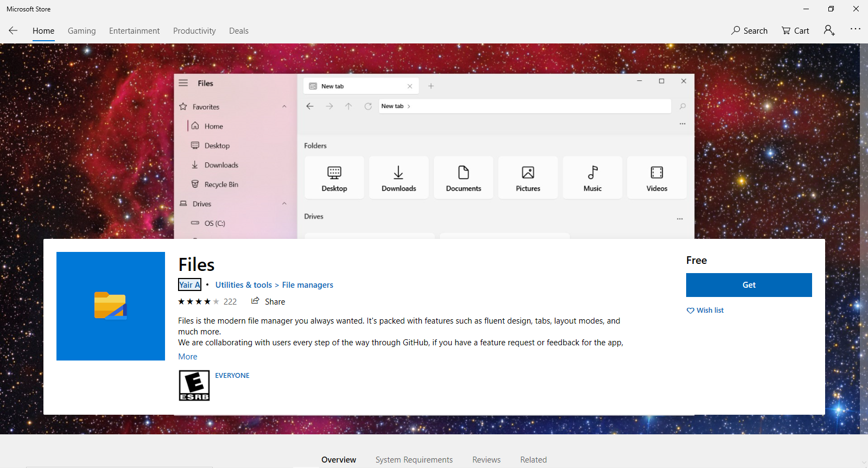Image resolution: width=868 pixels, height=468 pixels.
Task: Open the Utilities & tools category link
Action: click(x=244, y=285)
